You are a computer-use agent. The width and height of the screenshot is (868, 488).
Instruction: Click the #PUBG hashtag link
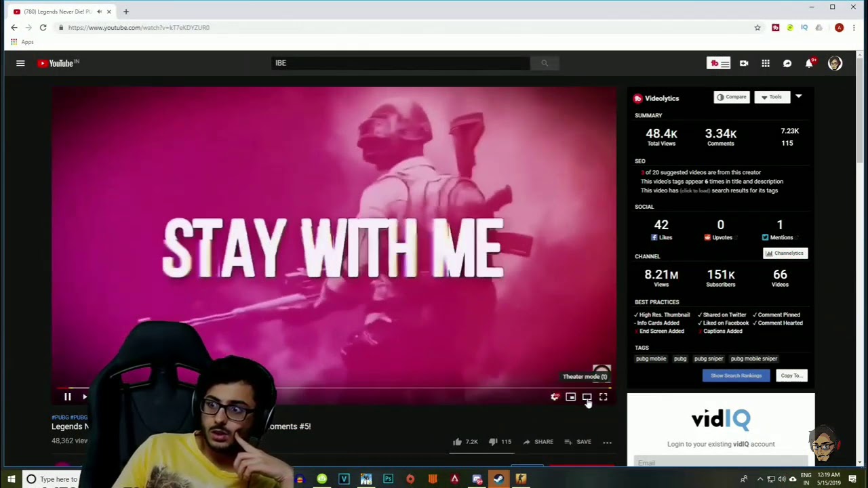coord(60,418)
